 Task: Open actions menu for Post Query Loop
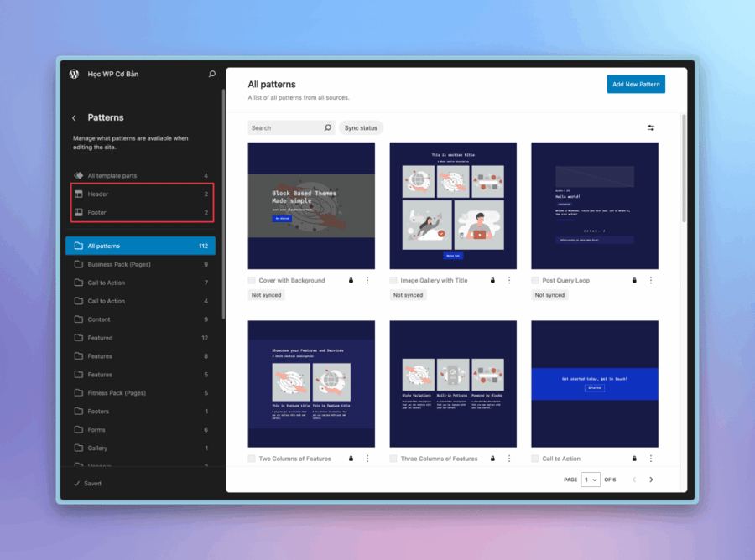[x=650, y=281]
